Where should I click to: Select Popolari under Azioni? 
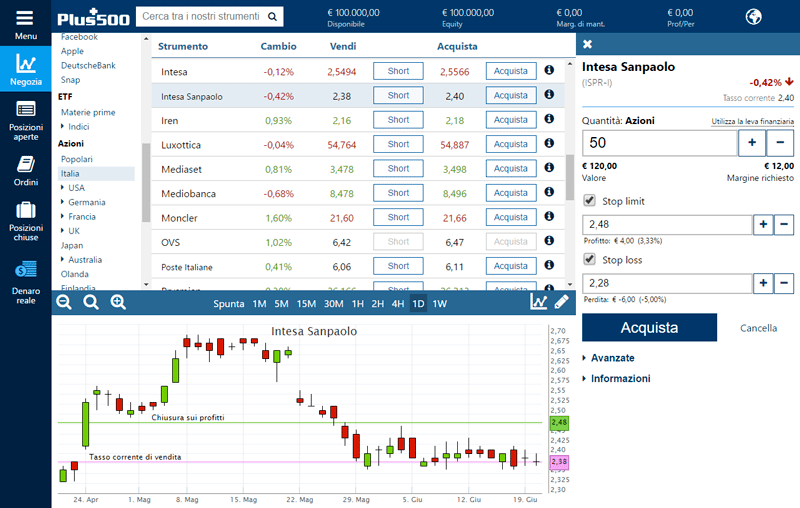pyautogui.click(x=77, y=159)
